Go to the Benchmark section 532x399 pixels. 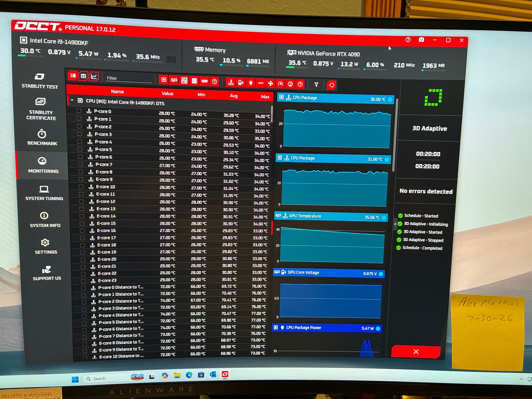pyautogui.click(x=42, y=137)
